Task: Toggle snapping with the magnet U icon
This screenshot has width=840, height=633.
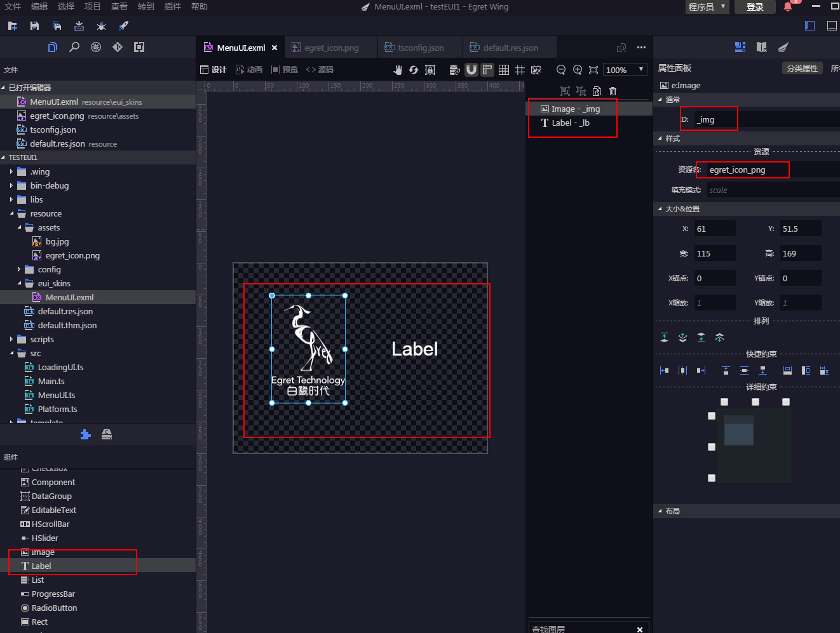Action: (x=471, y=69)
